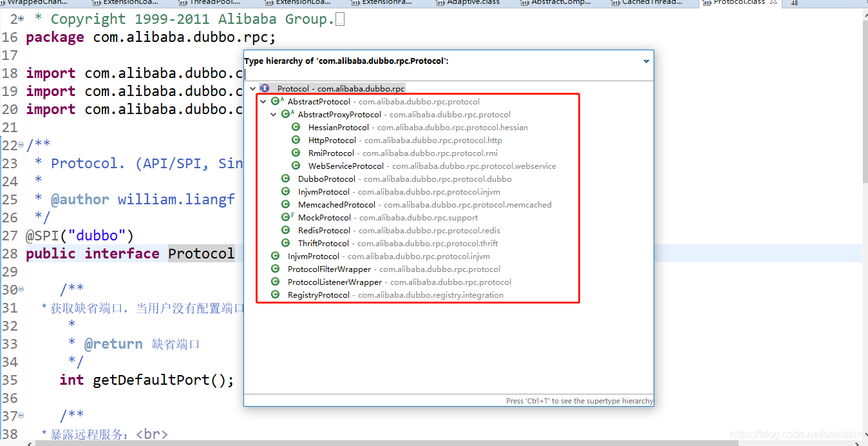Click line number 35 in the gutter

pyautogui.click(x=10, y=380)
